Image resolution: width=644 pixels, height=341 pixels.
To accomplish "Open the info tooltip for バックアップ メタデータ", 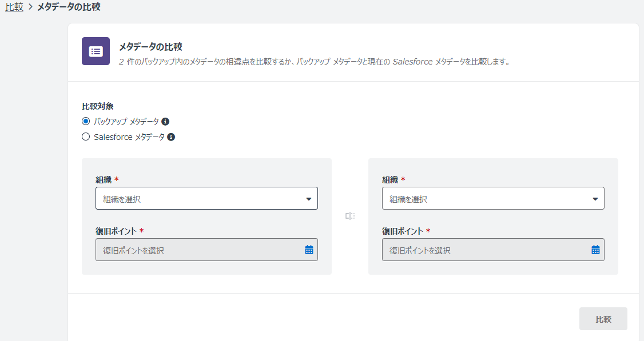I will click(x=166, y=121).
